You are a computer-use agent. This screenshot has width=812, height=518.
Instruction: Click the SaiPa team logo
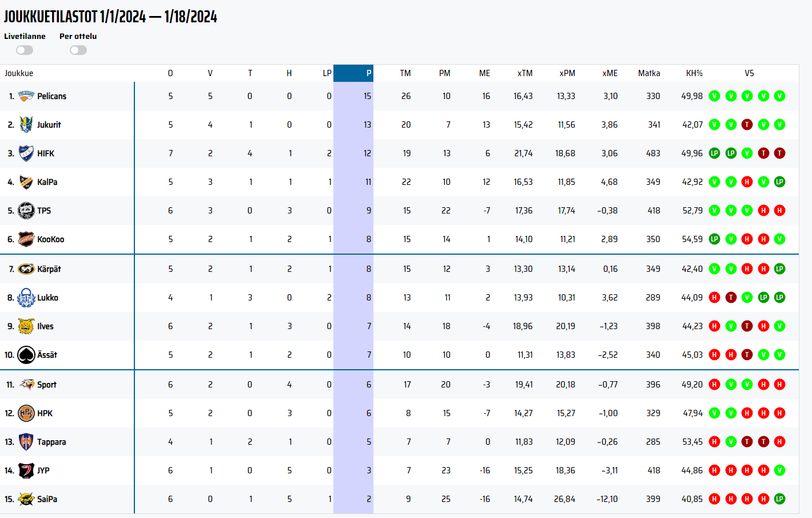pyautogui.click(x=26, y=499)
